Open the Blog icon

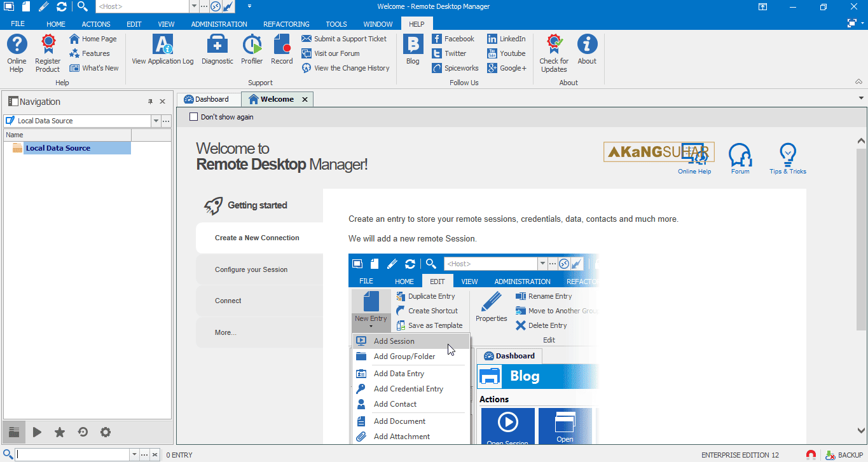413,50
